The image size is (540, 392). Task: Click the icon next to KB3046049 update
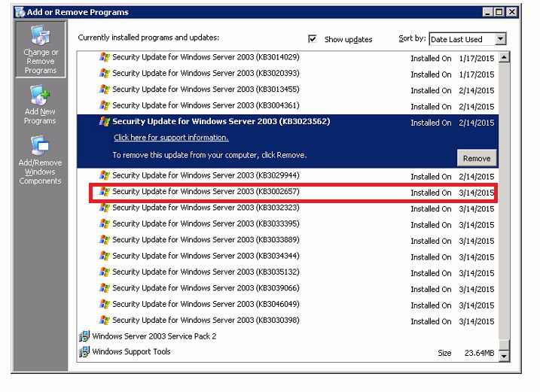[105, 304]
